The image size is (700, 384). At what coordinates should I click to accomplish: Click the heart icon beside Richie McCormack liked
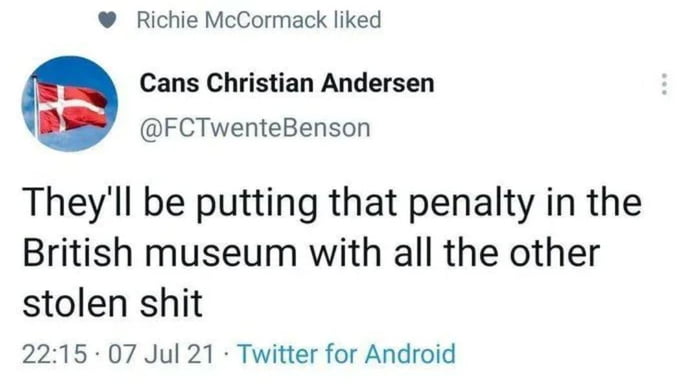tap(107, 21)
